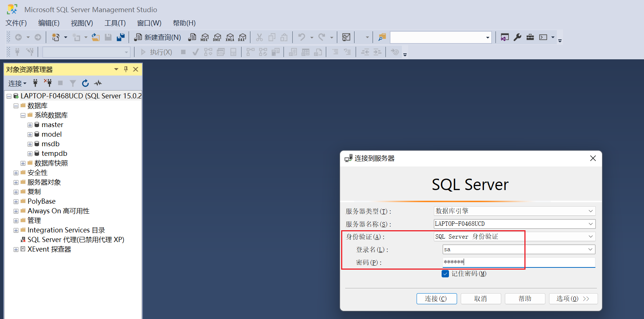Click the Save All icon
The width and height of the screenshot is (644, 319).
coord(121,37)
